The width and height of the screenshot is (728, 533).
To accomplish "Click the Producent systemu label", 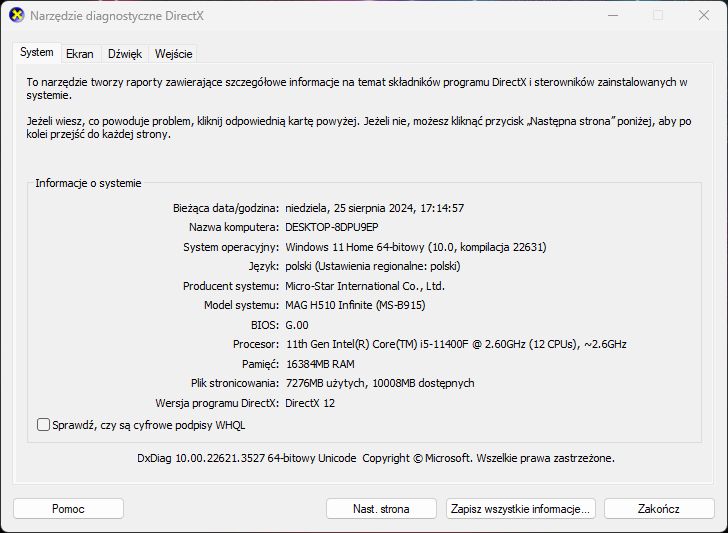I will (x=231, y=286).
